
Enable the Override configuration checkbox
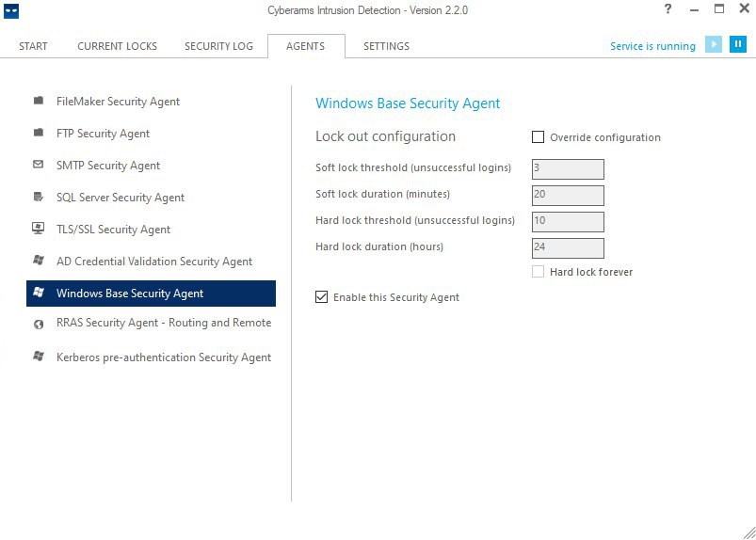538,136
